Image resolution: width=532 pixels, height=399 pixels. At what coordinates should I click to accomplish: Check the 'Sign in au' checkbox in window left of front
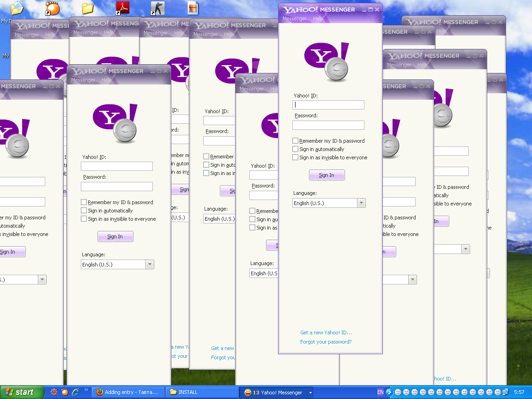(x=253, y=219)
